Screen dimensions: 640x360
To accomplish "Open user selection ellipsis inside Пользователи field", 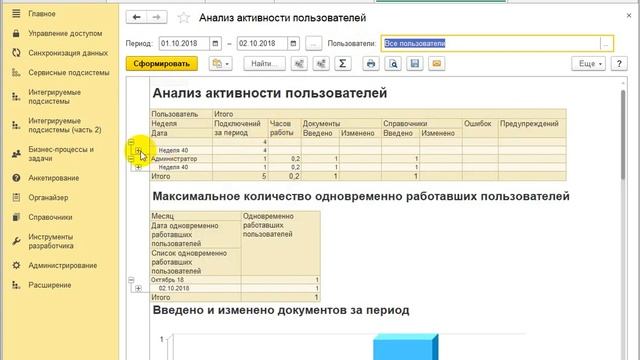I will pyautogui.click(x=606, y=43).
